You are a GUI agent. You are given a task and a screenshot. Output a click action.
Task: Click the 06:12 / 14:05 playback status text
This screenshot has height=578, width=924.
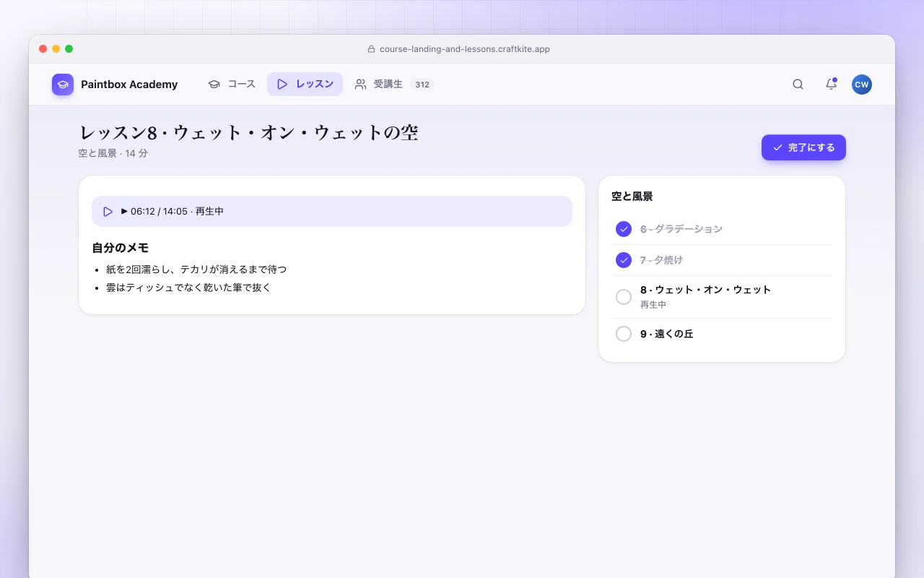pos(172,212)
